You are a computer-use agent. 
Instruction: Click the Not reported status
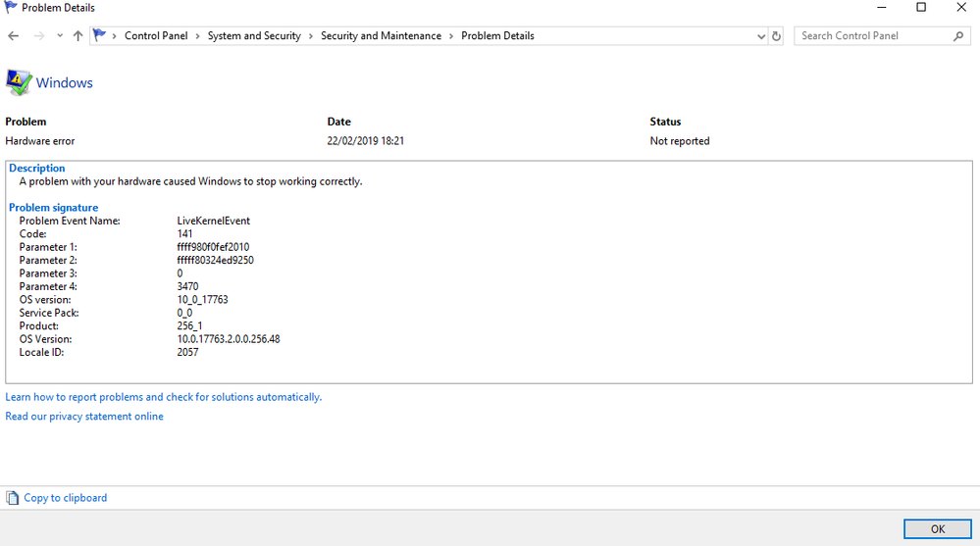pyautogui.click(x=680, y=141)
